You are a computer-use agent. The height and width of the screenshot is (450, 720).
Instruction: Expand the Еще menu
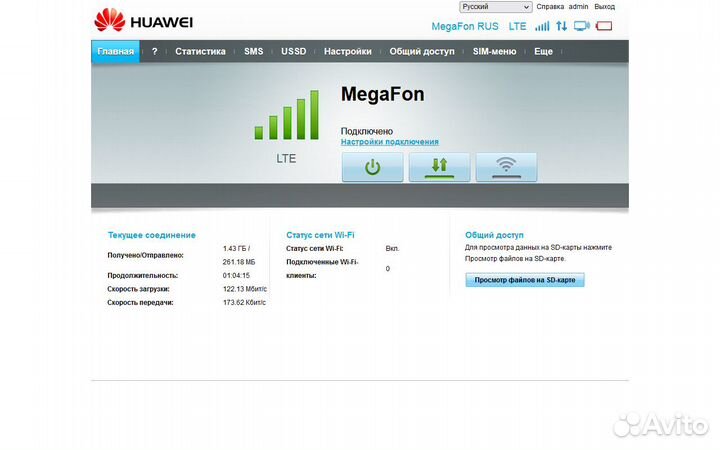(543, 51)
